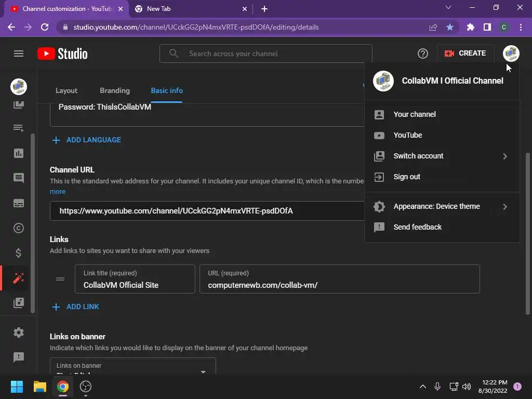Open a new browser tab
The image size is (532, 399).
tap(264, 9)
